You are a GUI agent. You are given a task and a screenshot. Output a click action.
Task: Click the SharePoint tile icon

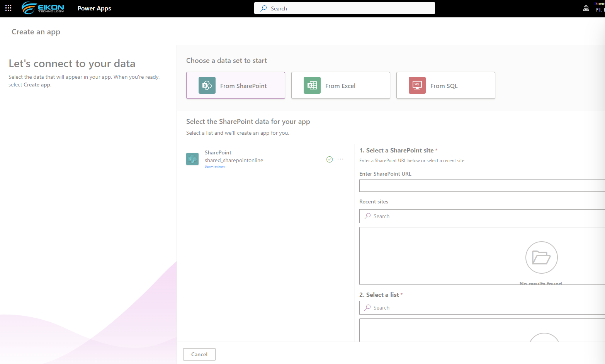point(207,85)
